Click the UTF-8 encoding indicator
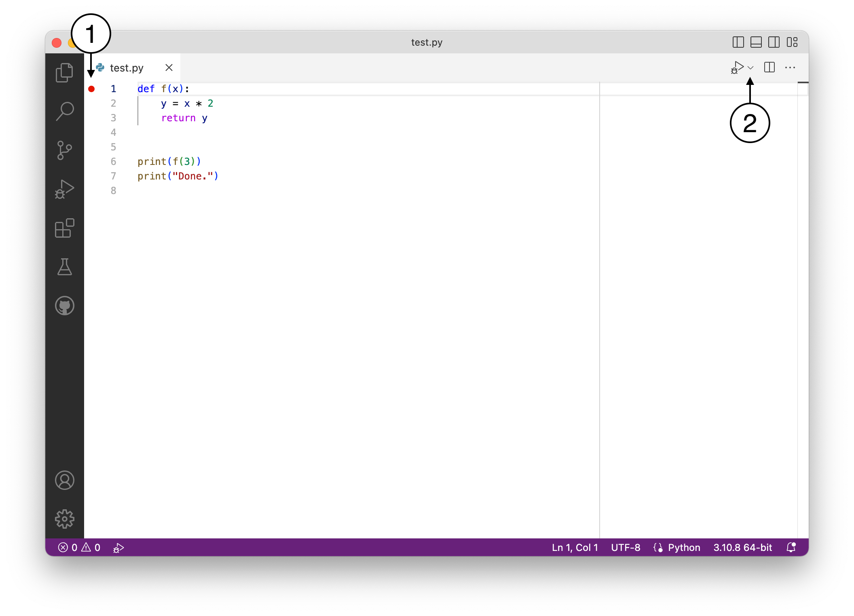Viewport: 854px width, 616px height. pos(625,547)
